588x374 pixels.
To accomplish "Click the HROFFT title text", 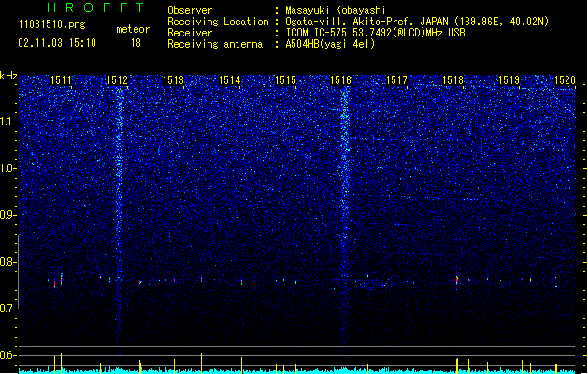I will click(x=95, y=7).
